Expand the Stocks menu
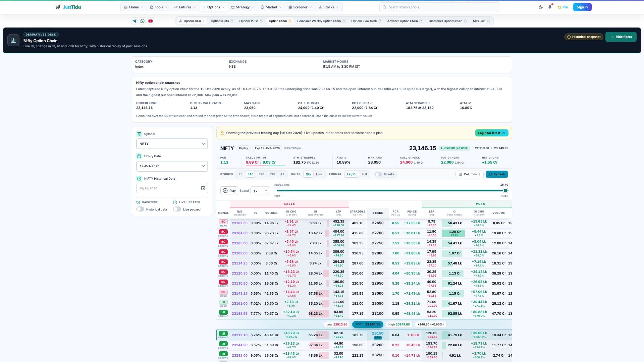This screenshot has height=362, width=644. [328, 7]
